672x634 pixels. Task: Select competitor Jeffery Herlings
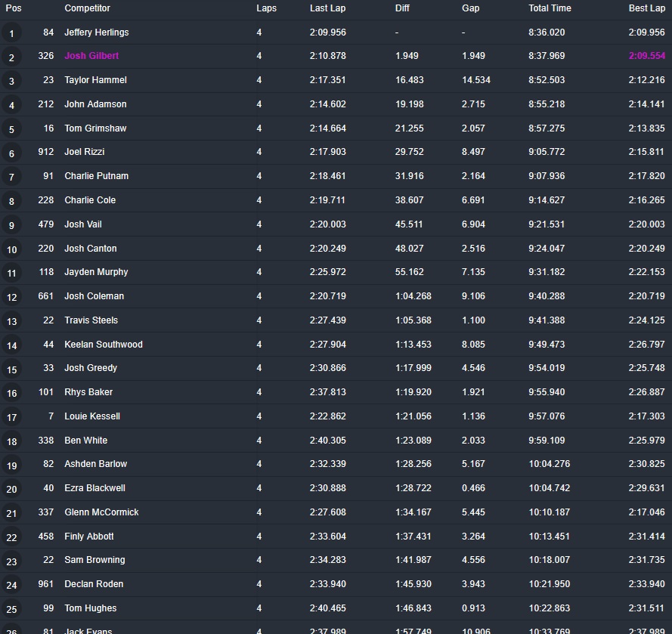pos(96,32)
